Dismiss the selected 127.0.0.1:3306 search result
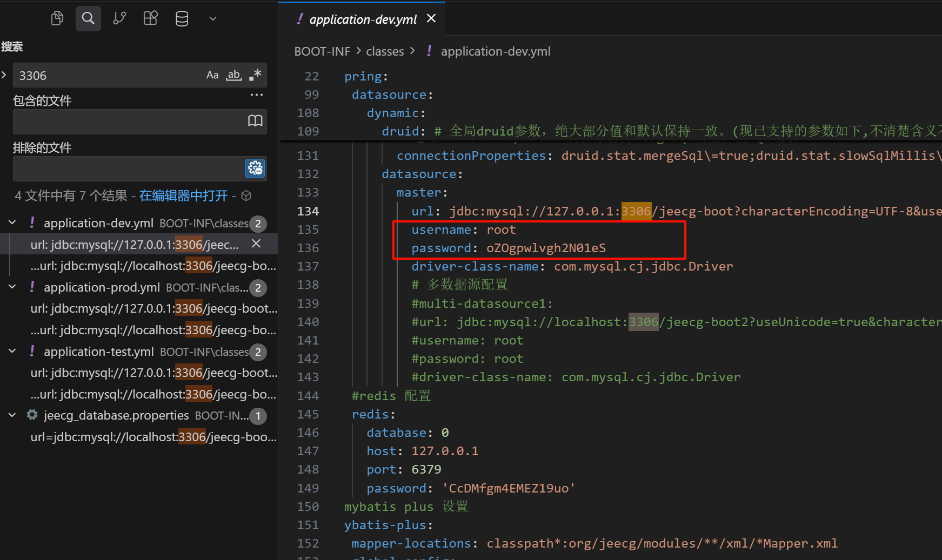 coord(257,244)
